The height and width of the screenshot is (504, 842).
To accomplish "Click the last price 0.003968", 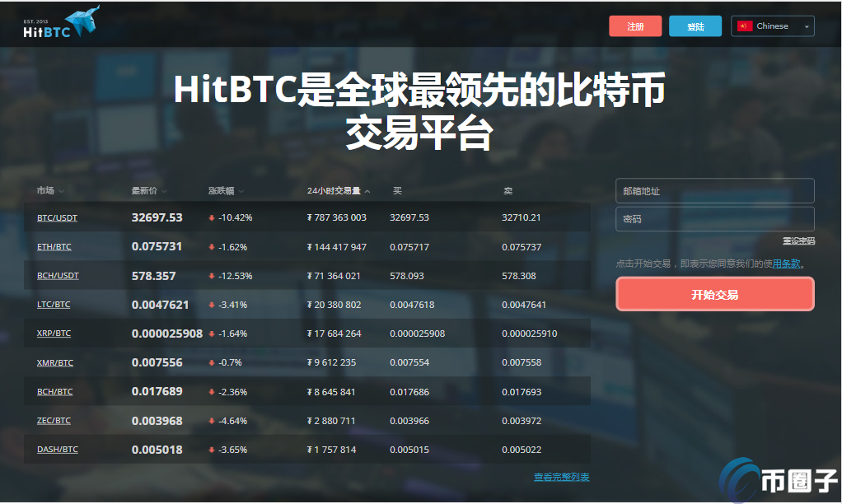I will (157, 421).
